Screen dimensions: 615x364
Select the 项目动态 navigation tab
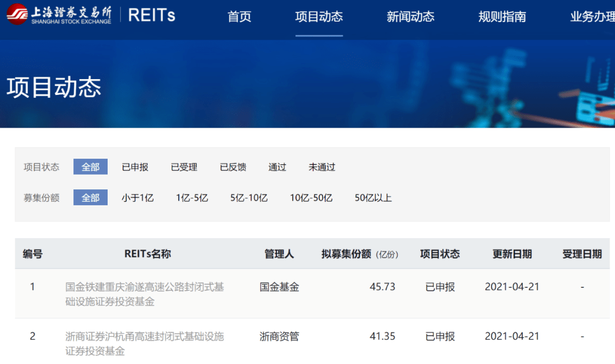(319, 16)
